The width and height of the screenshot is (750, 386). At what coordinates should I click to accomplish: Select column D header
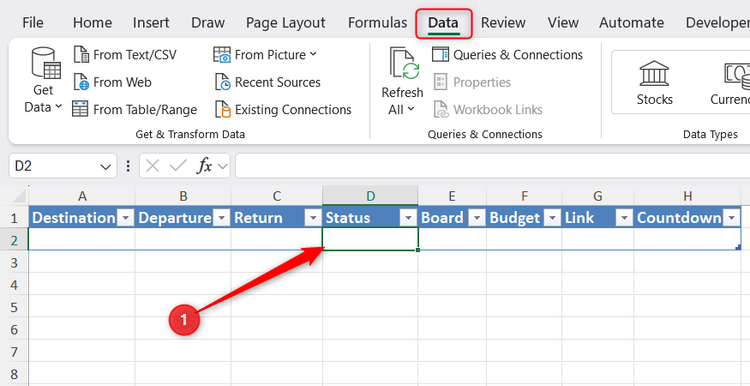point(370,196)
